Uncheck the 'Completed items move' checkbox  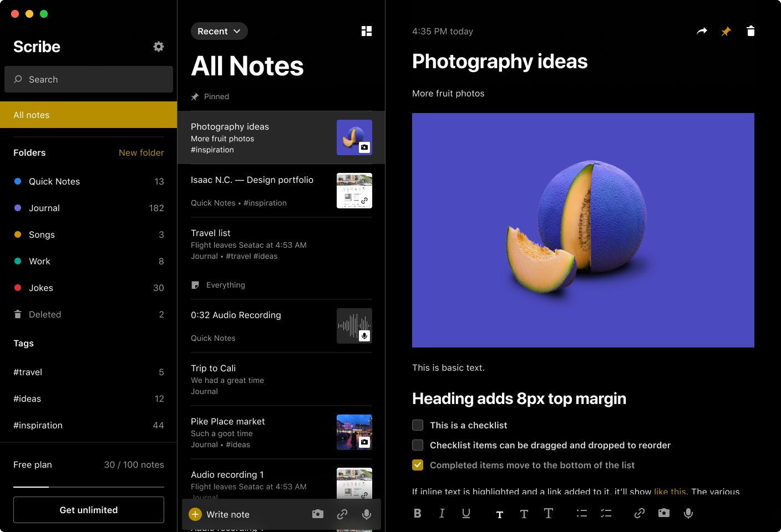point(418,465)
